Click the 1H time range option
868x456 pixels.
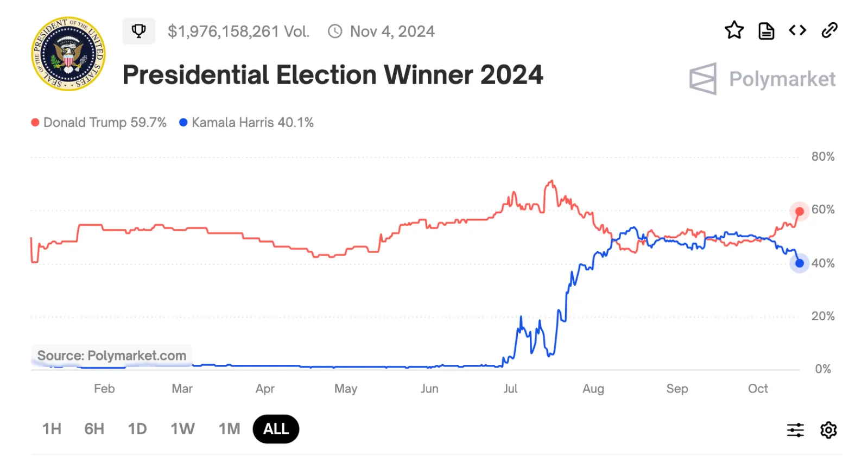click(51, 429)
